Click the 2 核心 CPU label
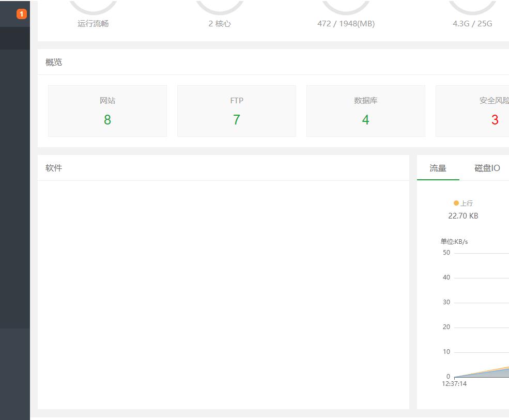The image size is (509, 420). click(220, 24)
